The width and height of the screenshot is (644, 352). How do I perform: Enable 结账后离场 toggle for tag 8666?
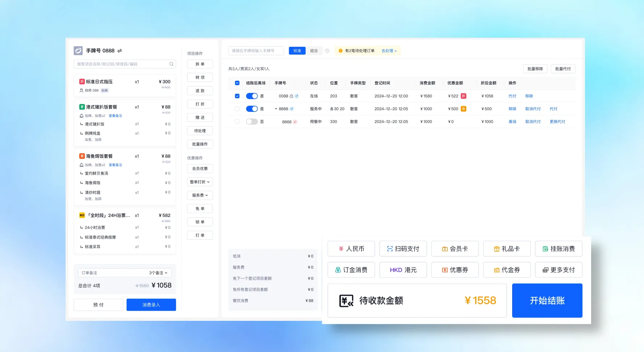coord(252,122)
